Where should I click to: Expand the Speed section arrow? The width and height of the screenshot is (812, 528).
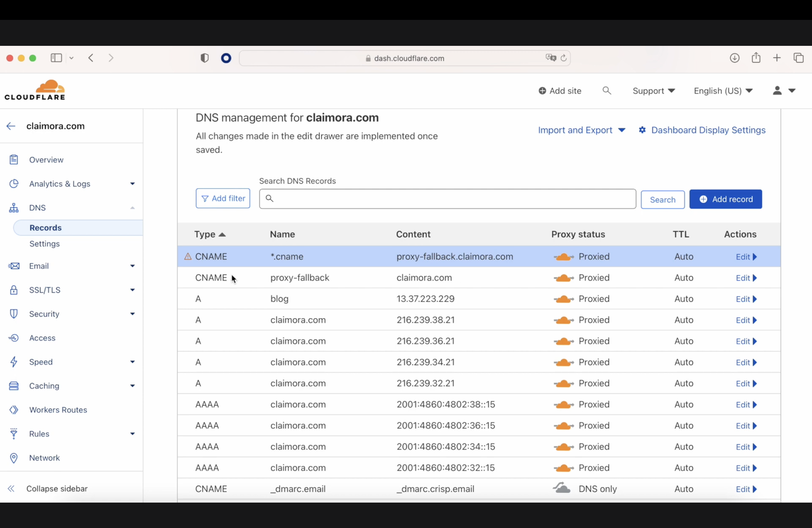coord(133,362)
